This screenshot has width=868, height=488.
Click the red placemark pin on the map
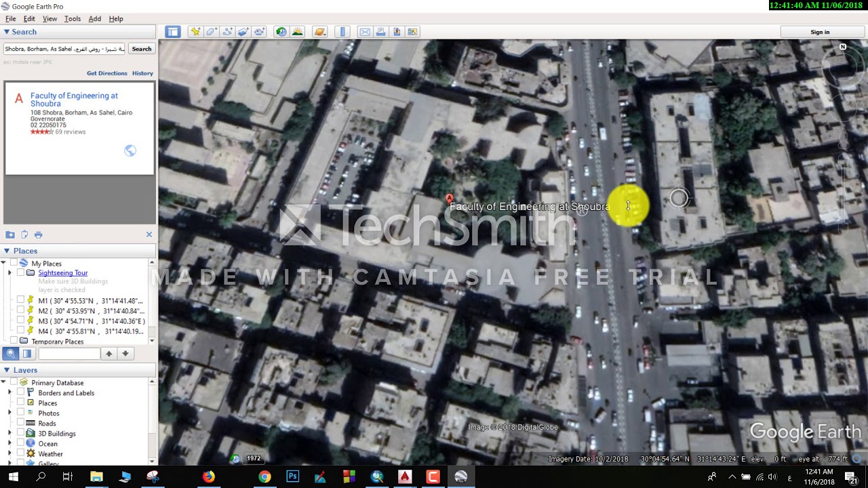[x=449, y=199]
